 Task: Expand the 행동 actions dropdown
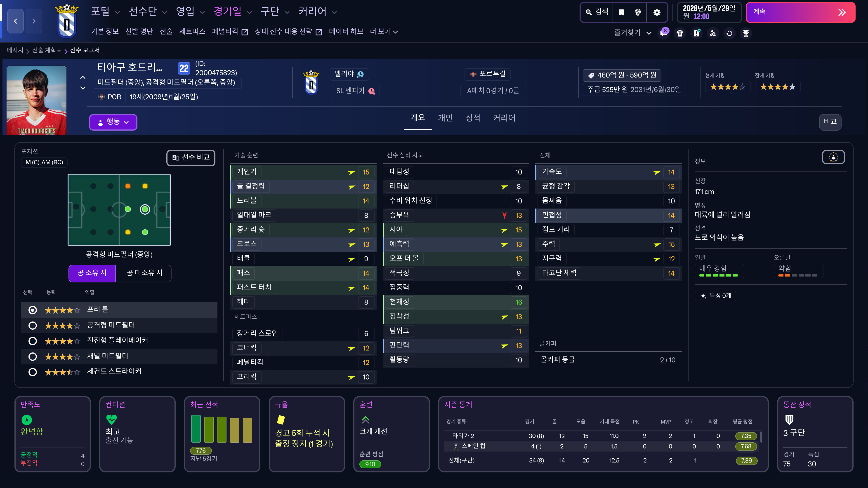(113, 122)
